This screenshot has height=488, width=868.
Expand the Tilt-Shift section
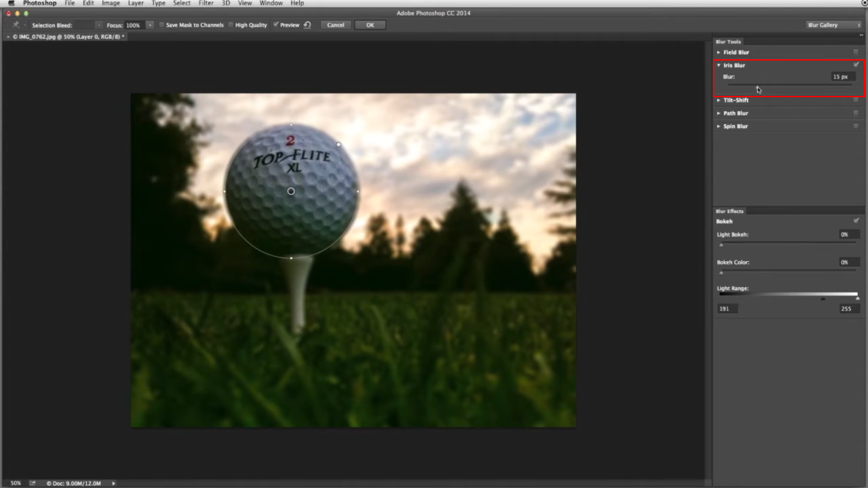[x=719, y=100]
